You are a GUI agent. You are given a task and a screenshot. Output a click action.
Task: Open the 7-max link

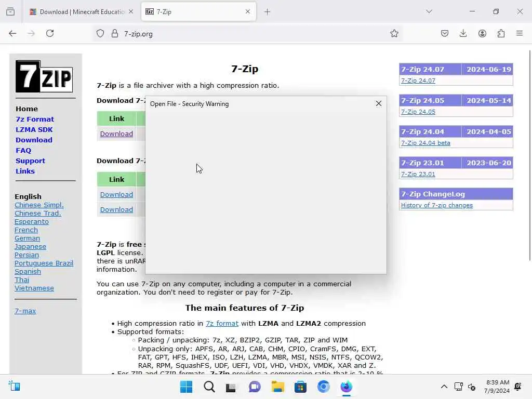click(25, 311)
